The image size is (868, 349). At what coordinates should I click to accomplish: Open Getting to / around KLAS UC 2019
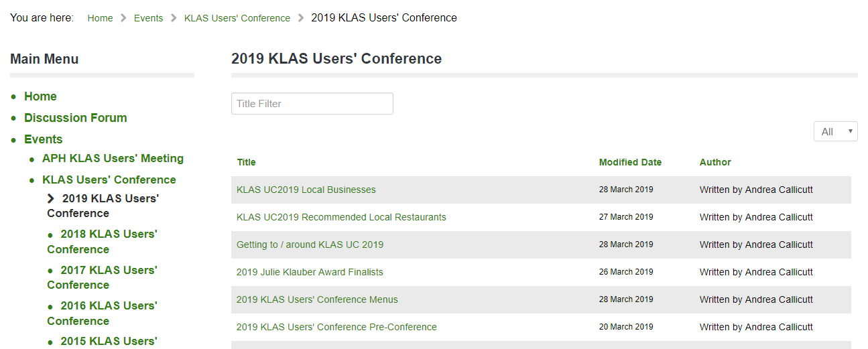(x=310, y=245)
